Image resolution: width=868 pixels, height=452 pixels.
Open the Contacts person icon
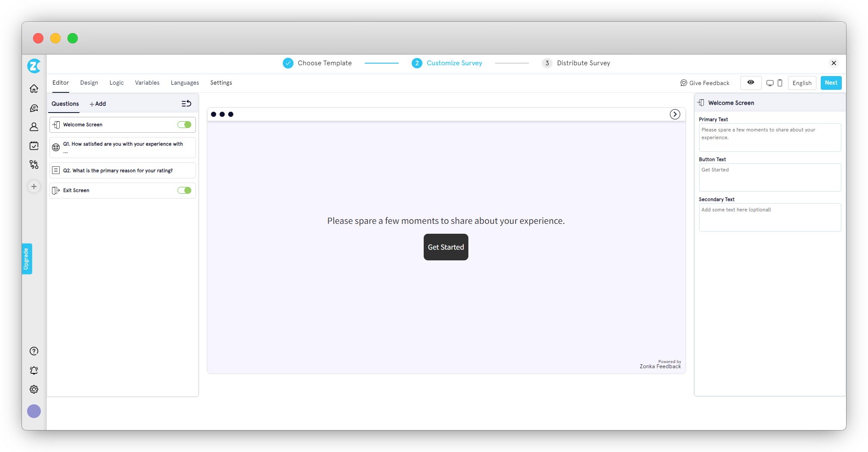click(34, 127)
